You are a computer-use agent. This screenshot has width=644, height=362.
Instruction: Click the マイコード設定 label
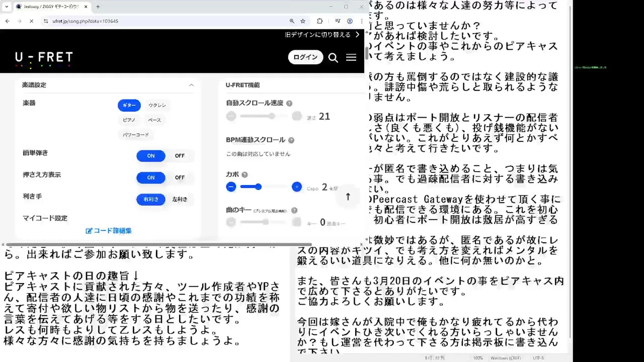(45, 218)
